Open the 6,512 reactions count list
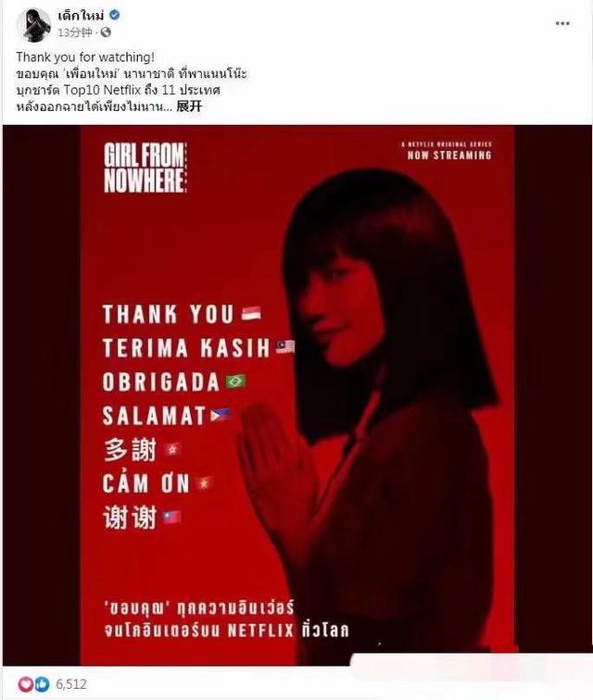Image resolution: width=593 pixels, height=700 pixels. 71,684
